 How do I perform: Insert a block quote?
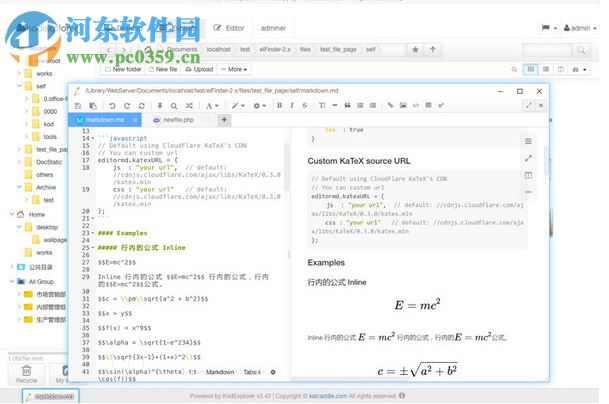[x=348, y=105]
